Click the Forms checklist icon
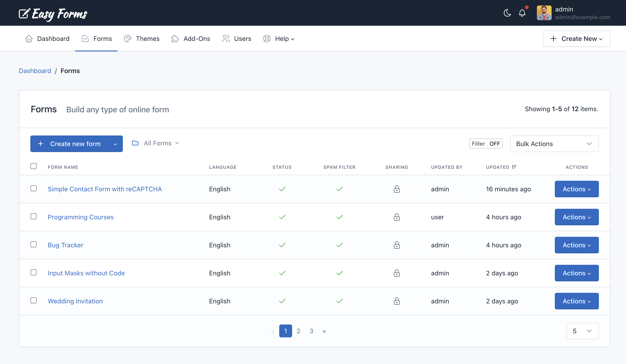The image size is (626, 364). pos(85,38)
